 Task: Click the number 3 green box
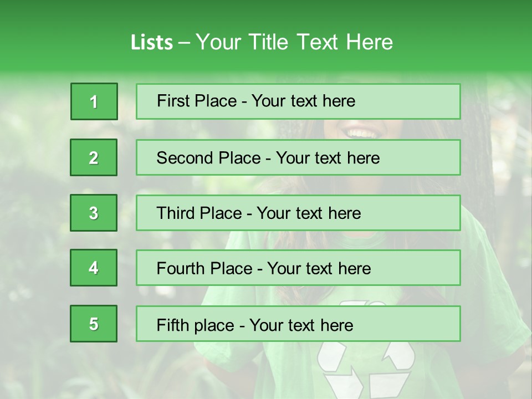click(x=94, y=213)
